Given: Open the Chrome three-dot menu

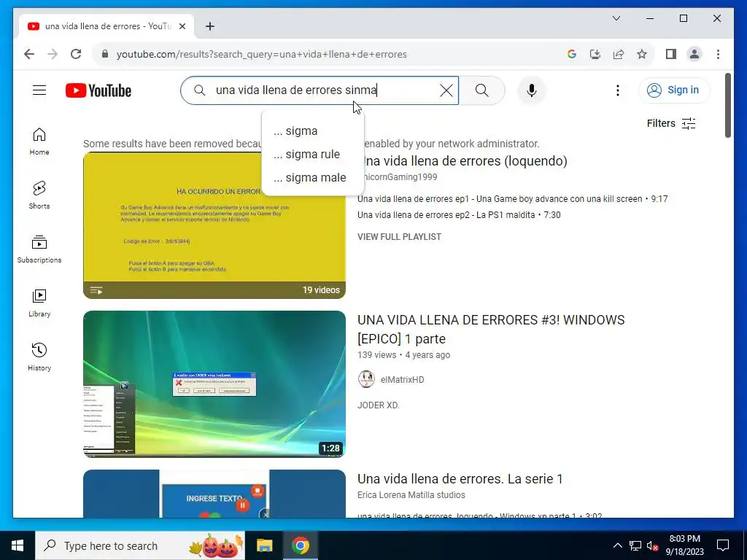Looking at the screenshot, I should pos(718,54).
